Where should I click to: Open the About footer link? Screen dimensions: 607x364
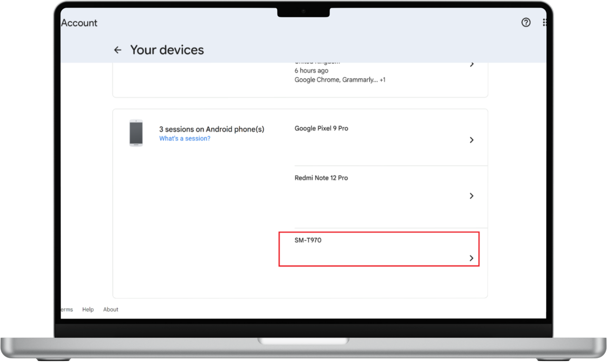pos(110,309)
